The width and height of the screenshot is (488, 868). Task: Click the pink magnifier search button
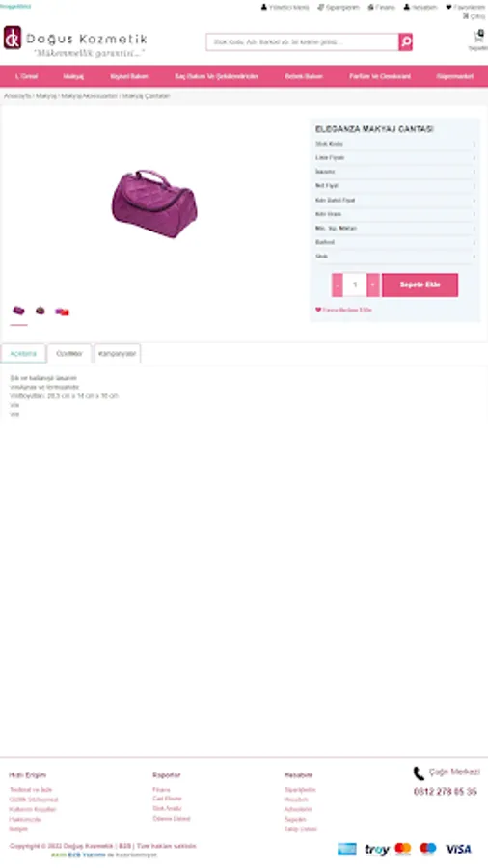click(406, 42)
